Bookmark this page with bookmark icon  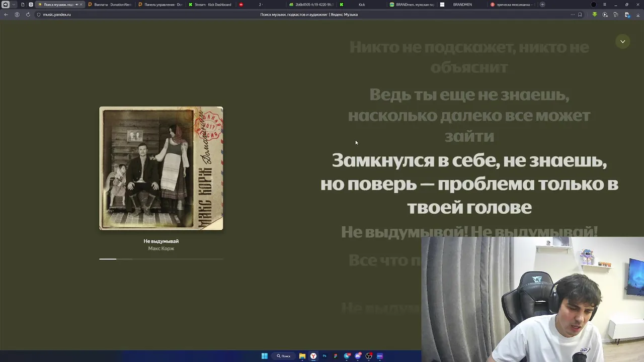coord(580,15)
